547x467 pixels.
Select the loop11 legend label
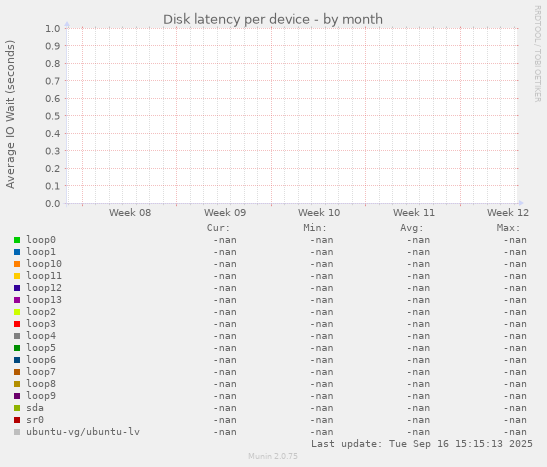pyautogui.click(x=44, y=276)
